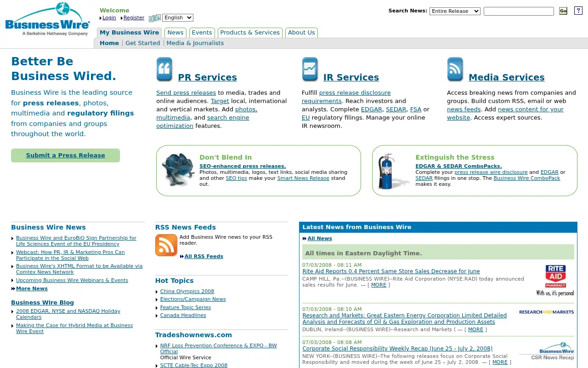Click the Rite Aid Pharmacy logo

pos(555,280)
